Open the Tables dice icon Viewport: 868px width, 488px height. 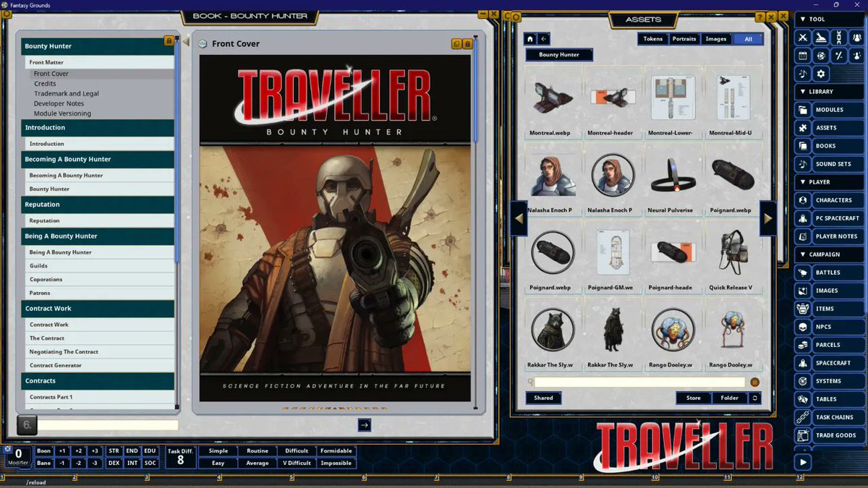[x=802, y=399]
